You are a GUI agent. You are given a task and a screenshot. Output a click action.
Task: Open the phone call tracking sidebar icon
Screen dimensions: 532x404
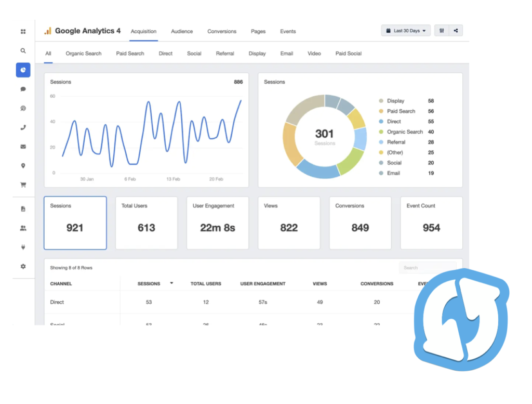(23, 127)
